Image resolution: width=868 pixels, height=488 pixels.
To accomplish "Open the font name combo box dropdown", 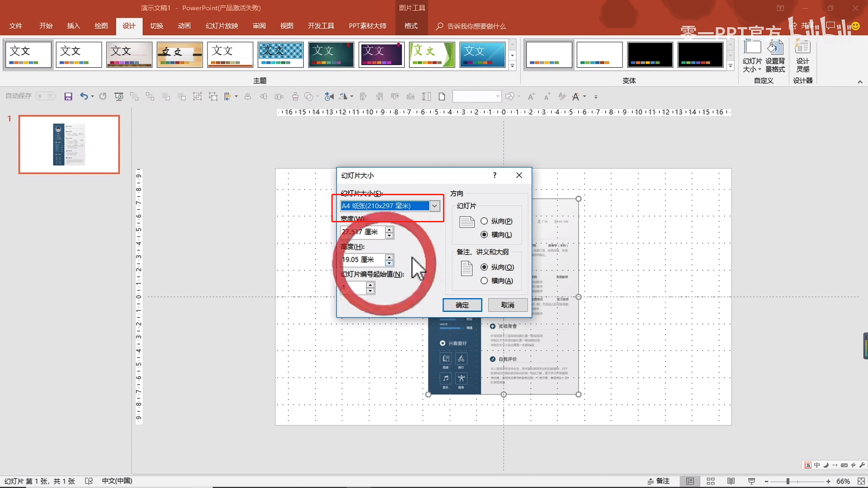I will pos(497,96).
